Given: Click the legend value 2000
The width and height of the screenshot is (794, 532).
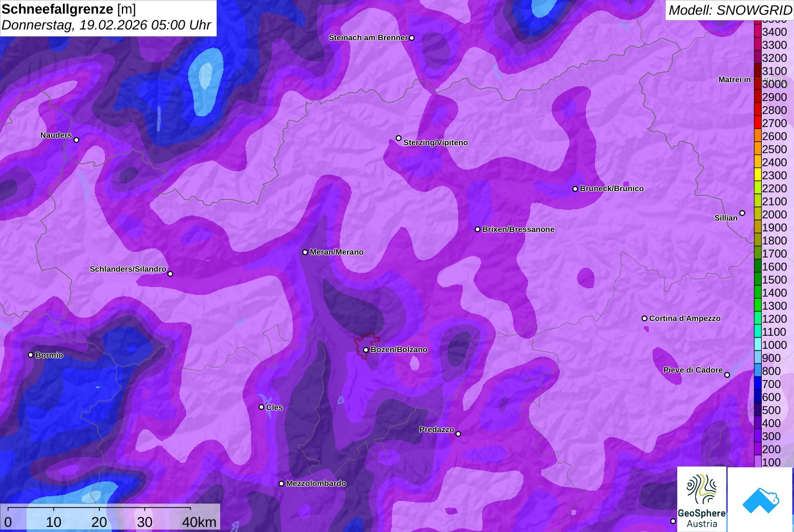Looking at the screenshot, I should (x=775, y=214).
